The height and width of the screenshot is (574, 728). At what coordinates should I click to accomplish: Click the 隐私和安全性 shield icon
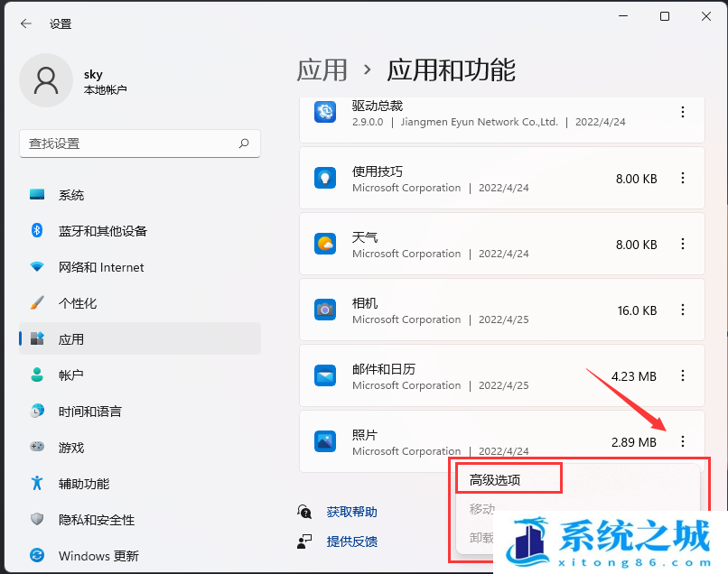coord(37,519)
